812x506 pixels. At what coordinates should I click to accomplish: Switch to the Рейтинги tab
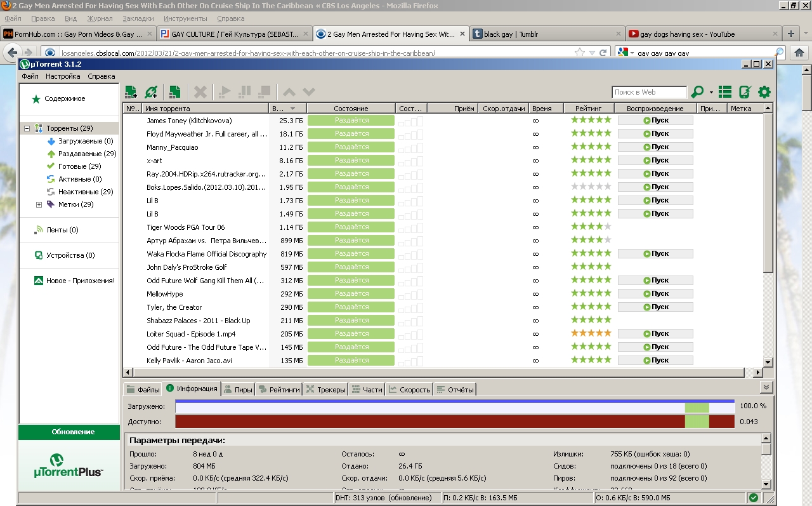(278, 389)
